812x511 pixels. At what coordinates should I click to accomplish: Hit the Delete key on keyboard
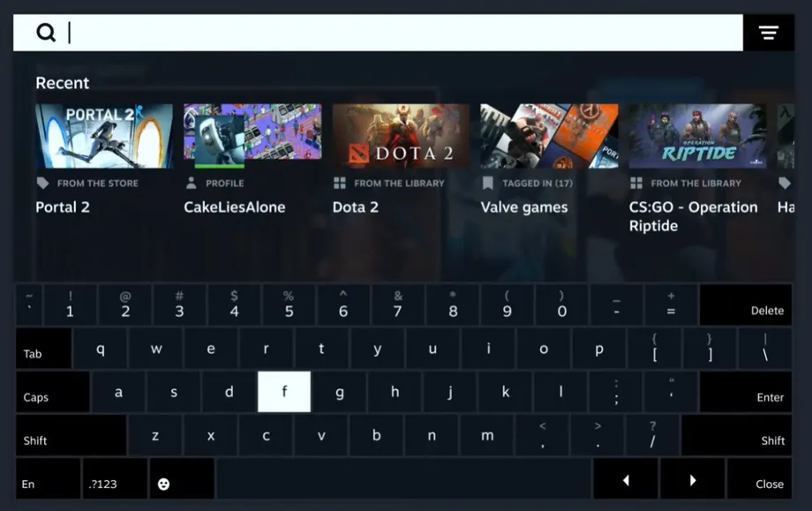coord(746,305)
